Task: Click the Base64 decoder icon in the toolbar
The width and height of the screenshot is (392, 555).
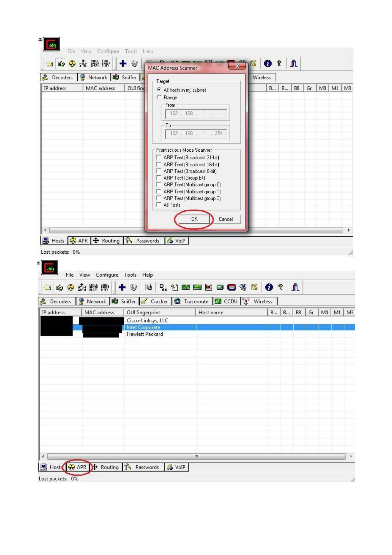Action: point(163,287)
